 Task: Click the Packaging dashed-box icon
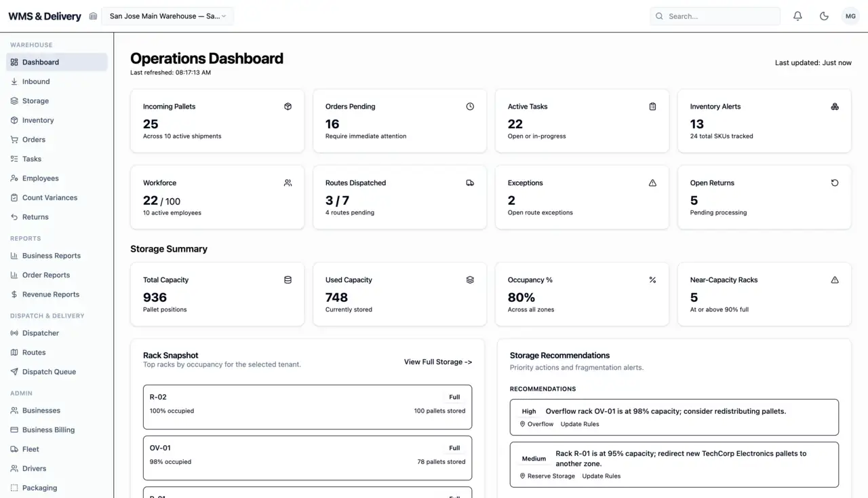tap(14, 488)
